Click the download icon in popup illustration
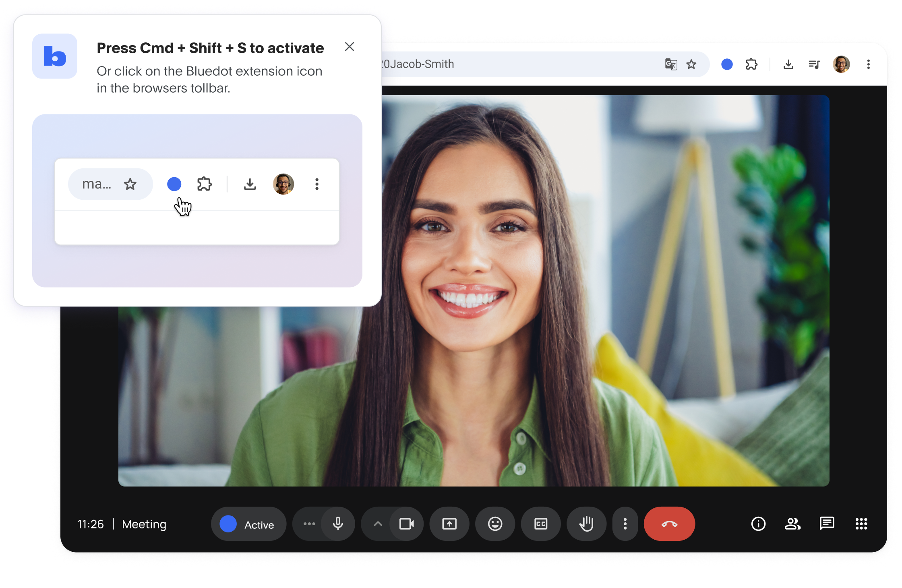Viewport: 902px width, 588px height. tap(250, 184)
